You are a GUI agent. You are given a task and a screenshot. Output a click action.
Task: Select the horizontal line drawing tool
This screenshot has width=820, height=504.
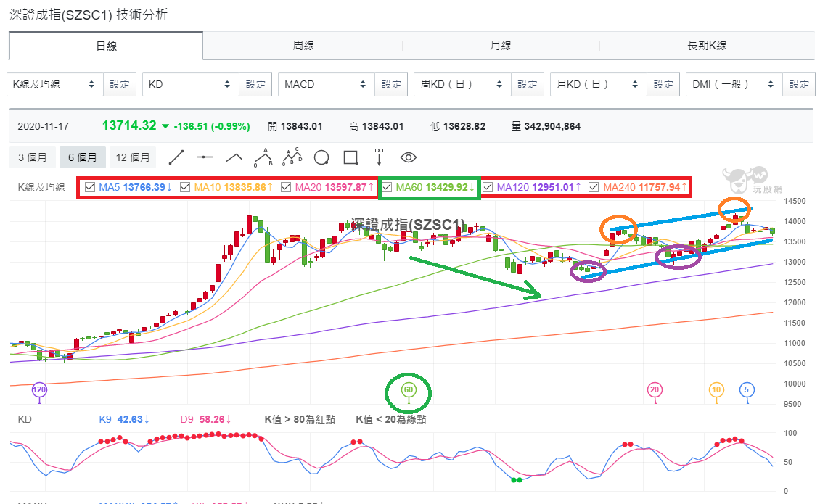(205, 157)
